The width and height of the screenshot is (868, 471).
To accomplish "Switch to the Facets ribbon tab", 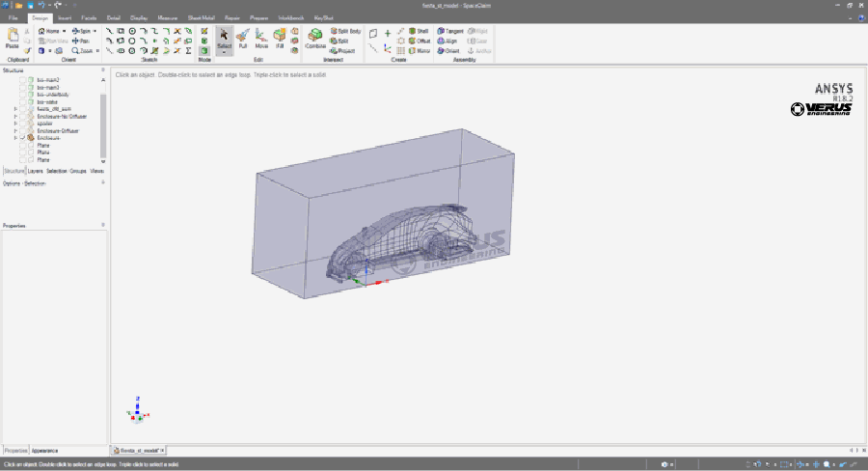I will (89, 17).
